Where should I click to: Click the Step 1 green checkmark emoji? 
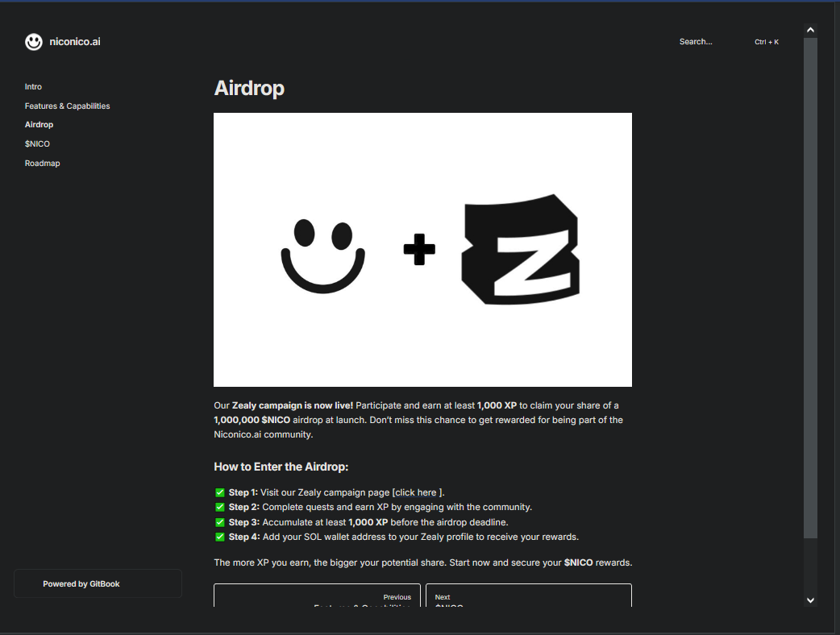219,492
